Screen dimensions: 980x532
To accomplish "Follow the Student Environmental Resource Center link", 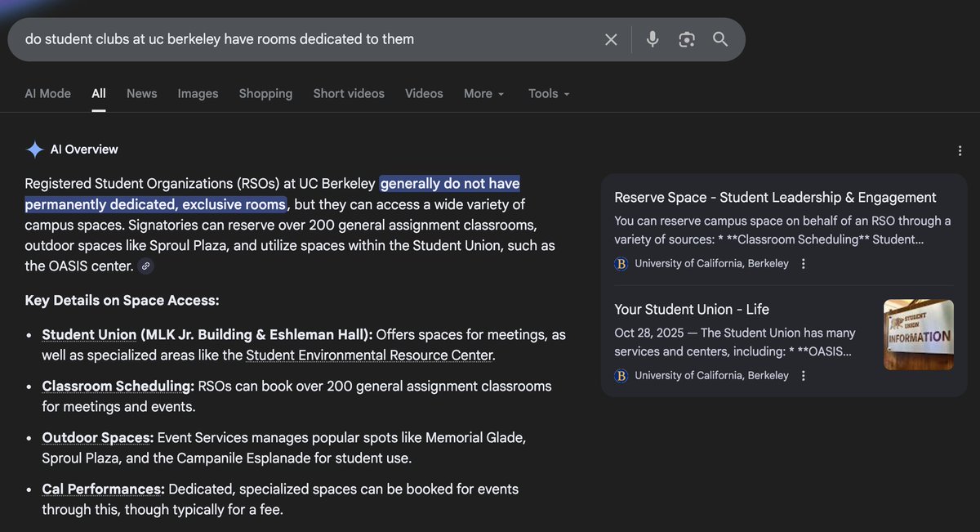I will [369, 355].
